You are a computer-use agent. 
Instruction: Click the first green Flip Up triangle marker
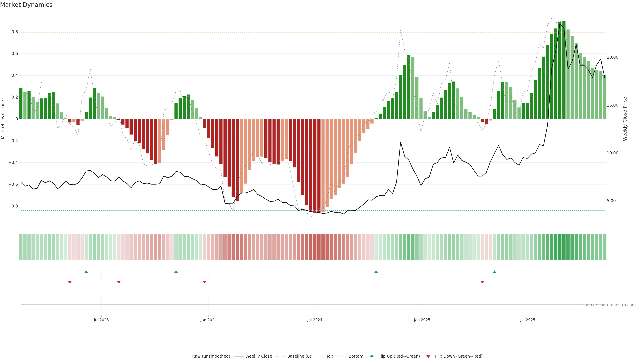pos(86,272)
